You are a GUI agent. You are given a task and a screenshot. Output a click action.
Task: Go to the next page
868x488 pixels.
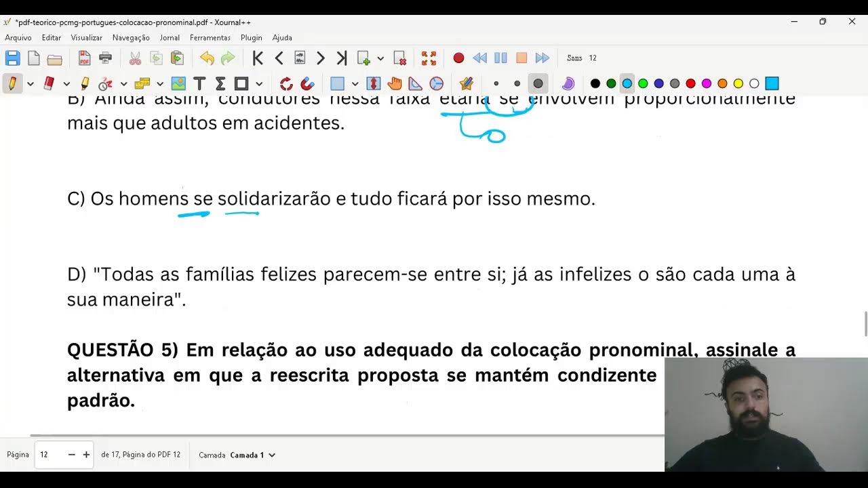(321, 58)
